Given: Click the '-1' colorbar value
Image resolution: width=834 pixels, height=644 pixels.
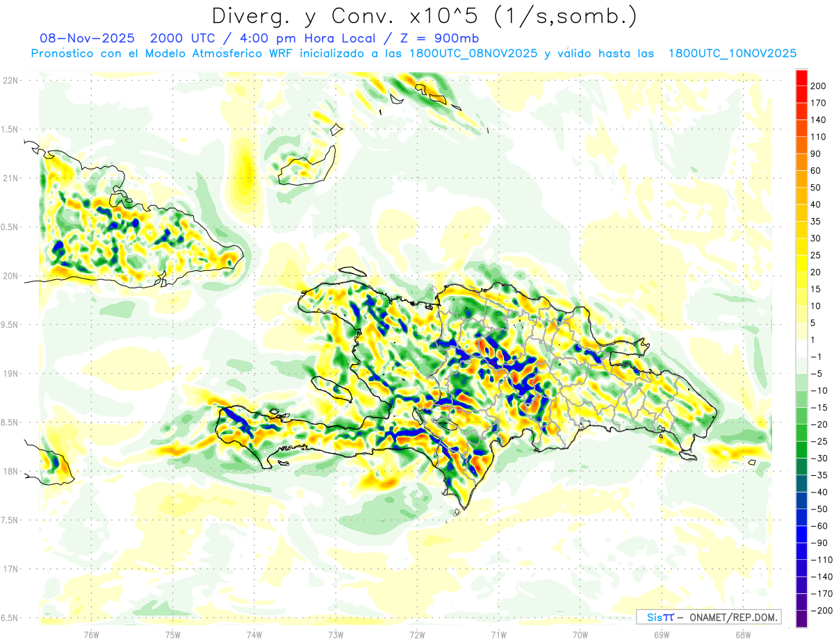Looking at the screenshot, I should pyautogui.click(x=817, y=357).
